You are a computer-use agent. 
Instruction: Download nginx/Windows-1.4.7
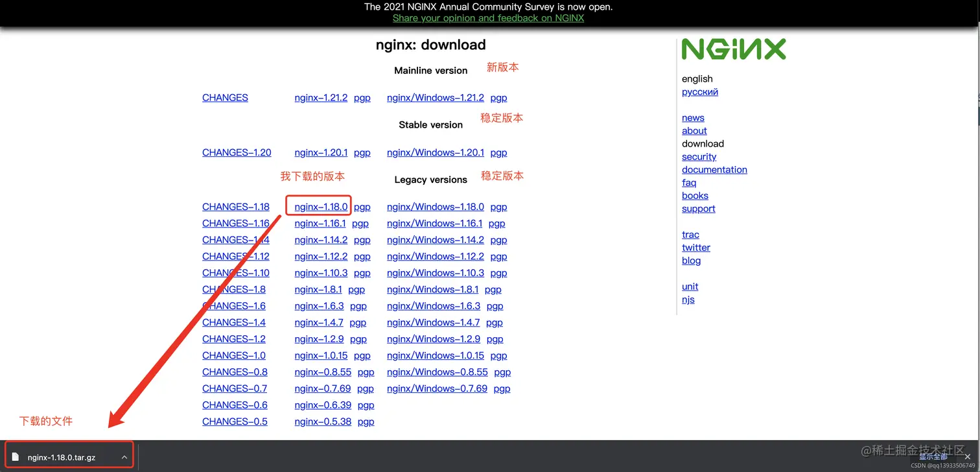(434, 323)
